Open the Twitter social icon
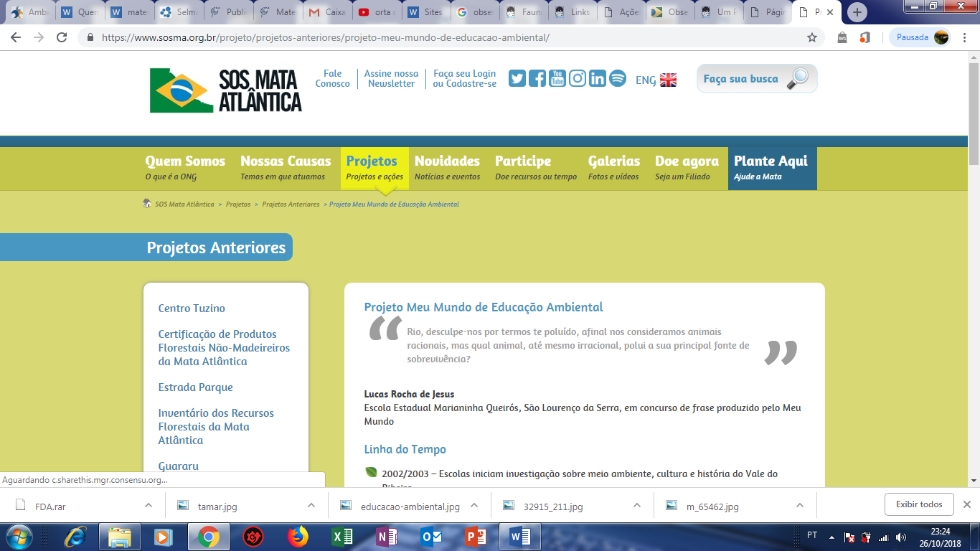The height and width of the screenshot is (551, 980). (x=517, y=79)
